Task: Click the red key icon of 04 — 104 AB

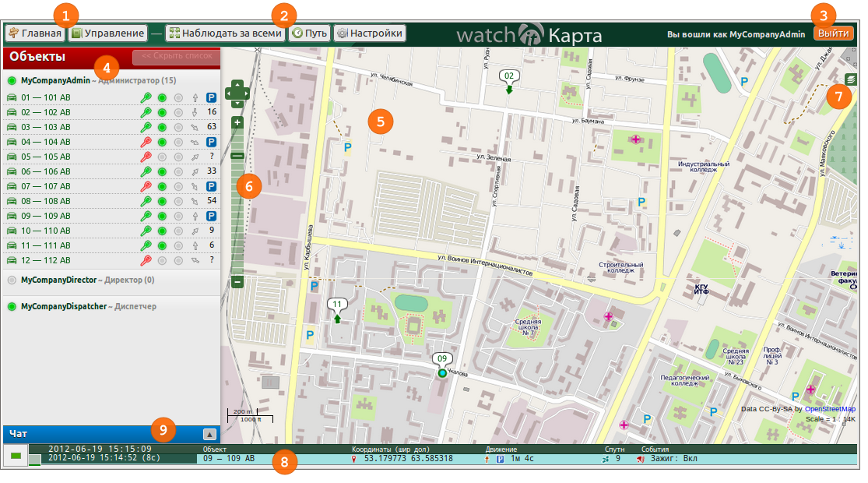Action: click(x=146, y=142)
